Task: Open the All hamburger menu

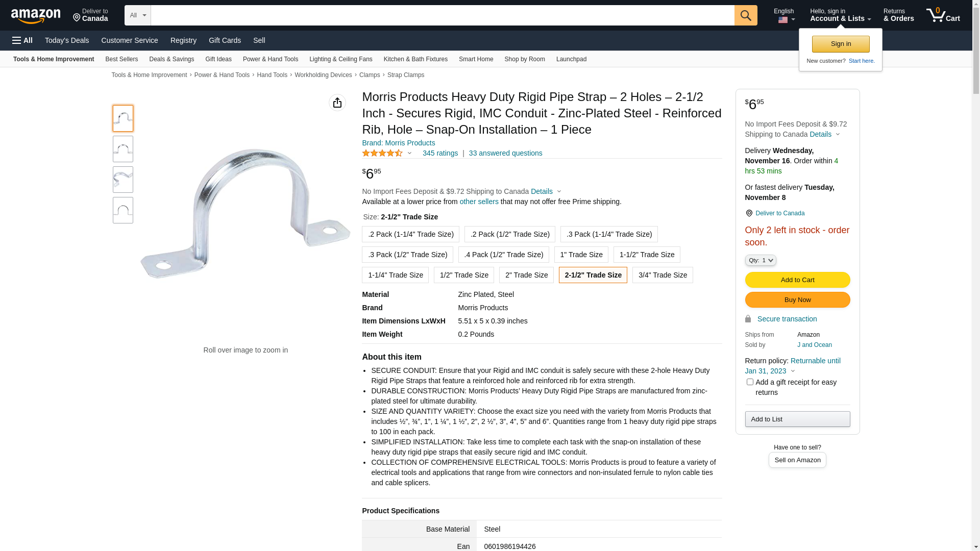Action: (22, 40)
